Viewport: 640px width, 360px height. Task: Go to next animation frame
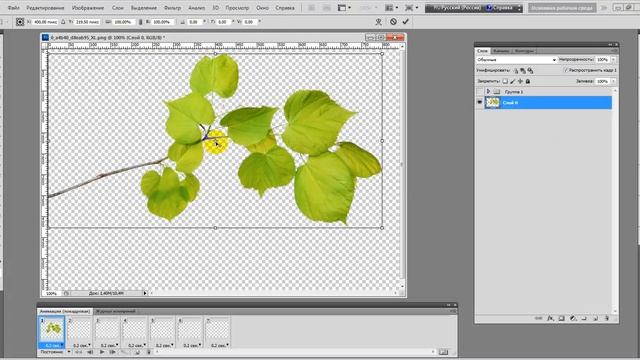pos(113,352)
